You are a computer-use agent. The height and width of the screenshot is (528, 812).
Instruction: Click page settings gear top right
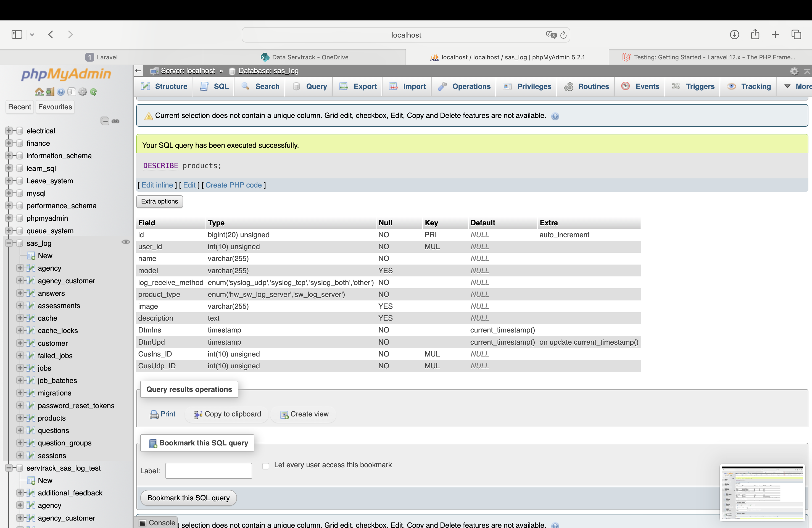794,71
